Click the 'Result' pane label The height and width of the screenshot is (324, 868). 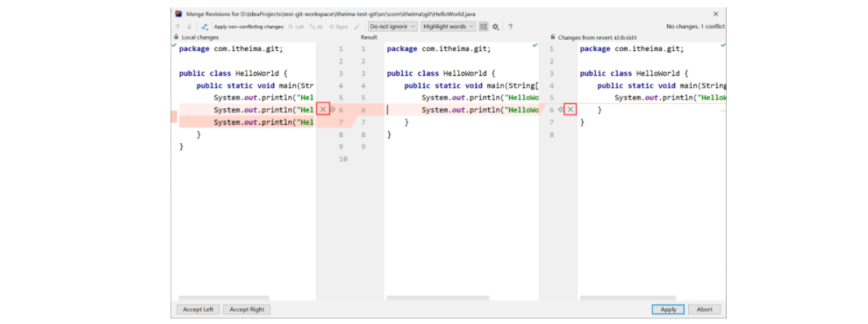point(369,37)
